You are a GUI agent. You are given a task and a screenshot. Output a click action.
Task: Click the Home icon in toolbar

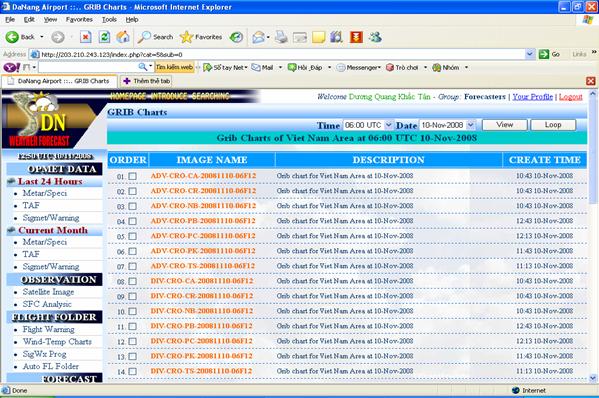(x=123, y=37)
